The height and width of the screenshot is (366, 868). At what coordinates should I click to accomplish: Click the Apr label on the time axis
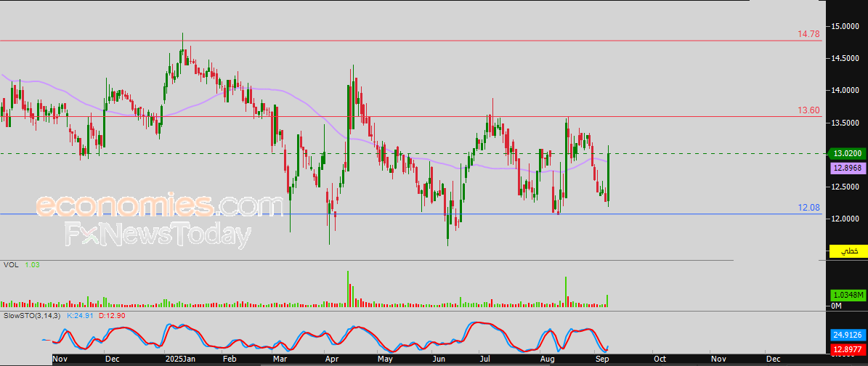(332, 359)
